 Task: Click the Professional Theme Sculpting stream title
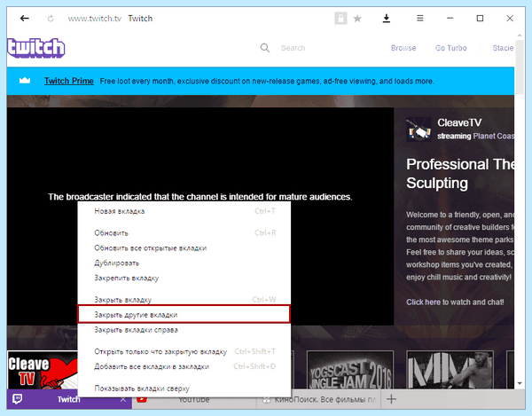(x=460, y=174)
